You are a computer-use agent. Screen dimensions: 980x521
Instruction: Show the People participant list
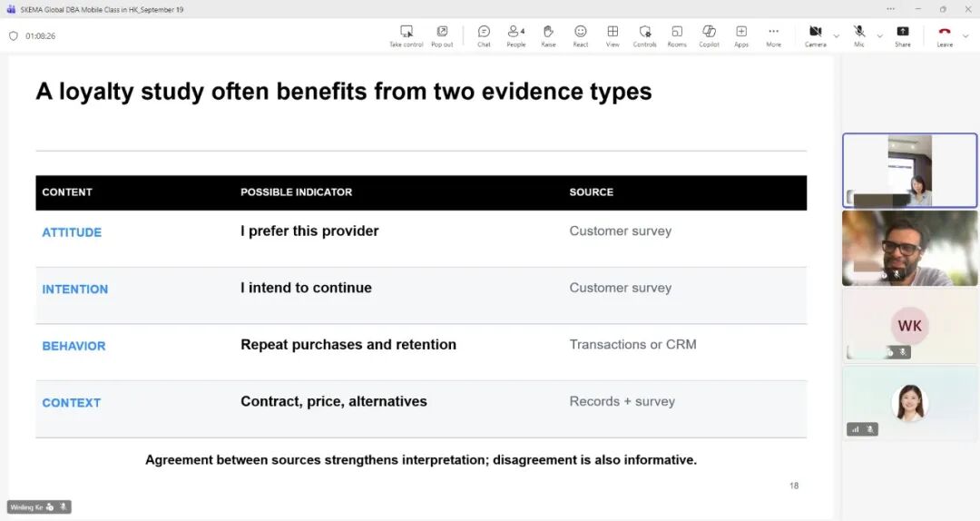pos(515,35)
